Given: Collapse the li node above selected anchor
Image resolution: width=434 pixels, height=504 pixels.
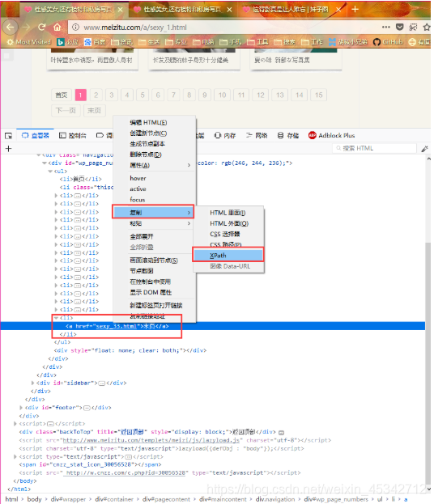Looking at the screenshot, I should [56, 318].
